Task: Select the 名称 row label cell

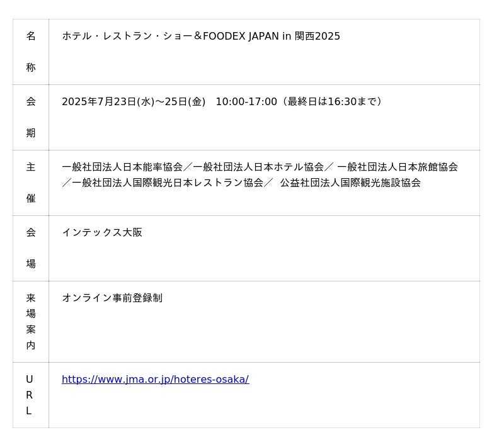Action: 31,52
